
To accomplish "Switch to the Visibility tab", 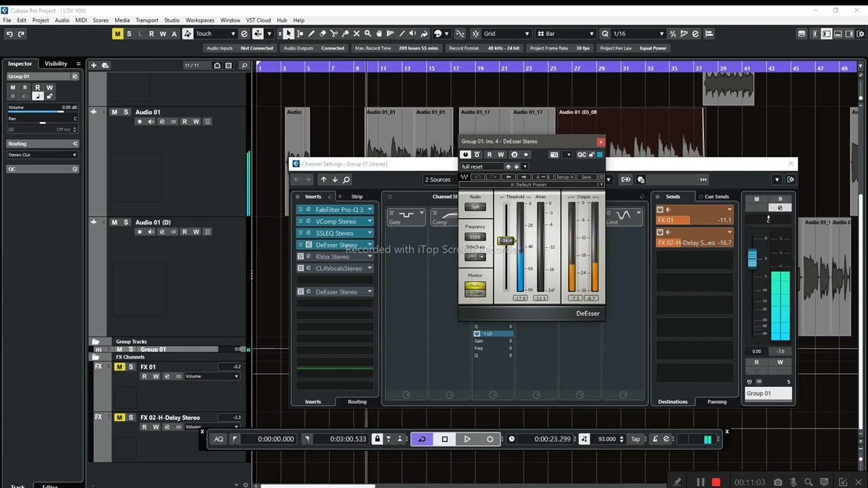I will [56, 64].
